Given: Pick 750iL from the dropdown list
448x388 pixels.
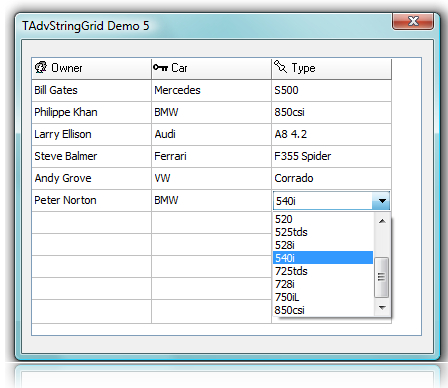Looking at the screenshot, I should [x=323, y=297].
